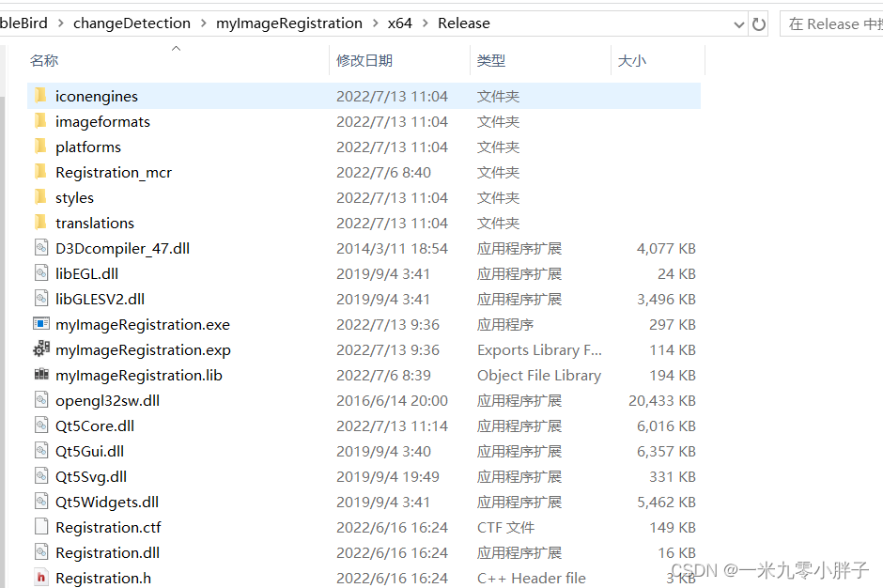Select the Registration.ctf file name

(108, 527)
